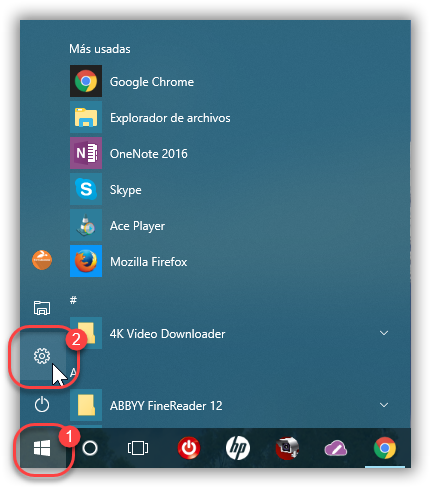Launch Explorador de archivos folder icon
The width and height of the screenshot is (431, 488).
tap(86, 118)
